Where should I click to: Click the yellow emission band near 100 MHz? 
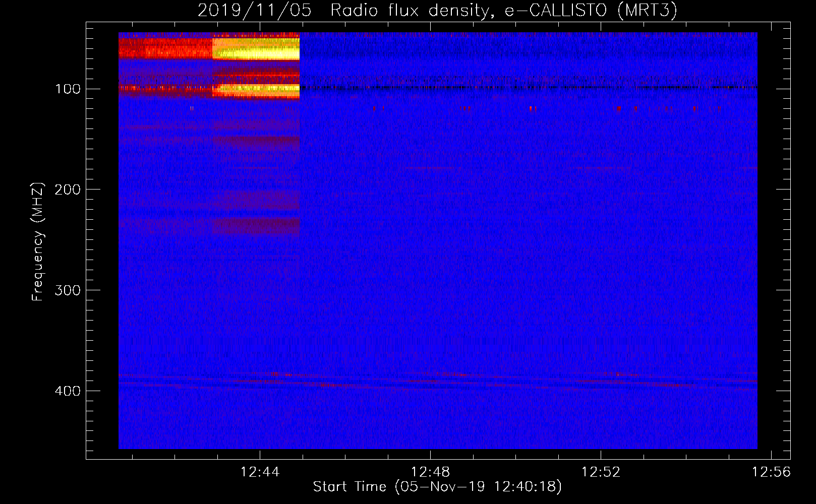tap(256, 90)
